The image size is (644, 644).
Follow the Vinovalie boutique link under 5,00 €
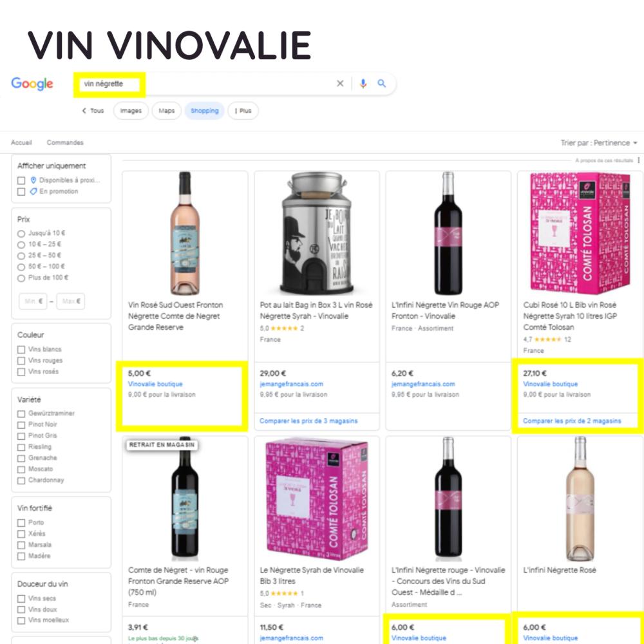pyautogui.click(x=155, y=384)
